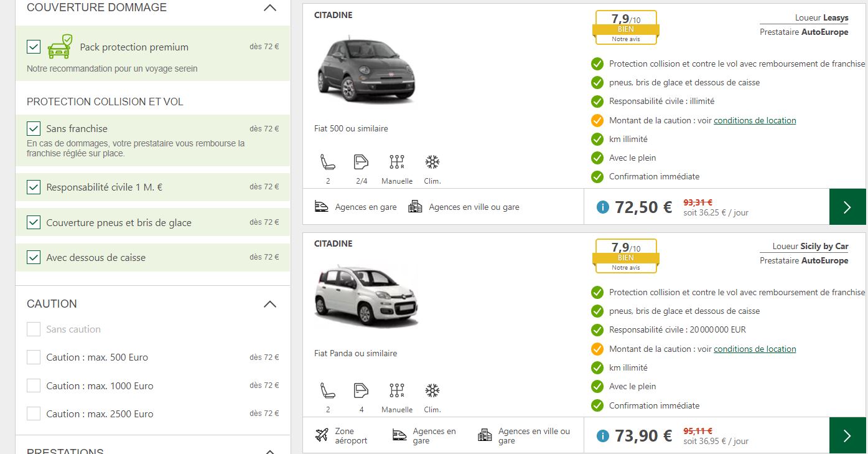
Task: Click the air conditioning snowflake icon for Fiat 500
Action: click(432, 163)
